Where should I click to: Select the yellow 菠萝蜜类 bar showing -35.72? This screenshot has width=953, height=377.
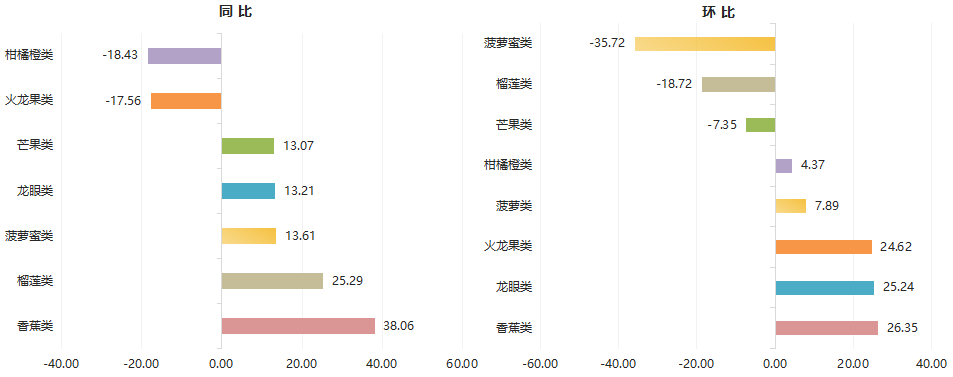pos(705,44)
